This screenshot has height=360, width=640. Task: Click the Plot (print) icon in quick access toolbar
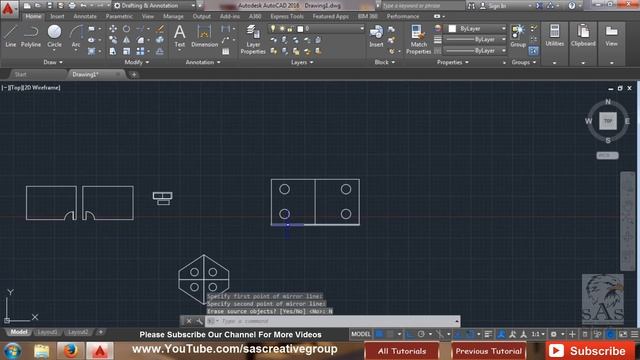point(72,6)
